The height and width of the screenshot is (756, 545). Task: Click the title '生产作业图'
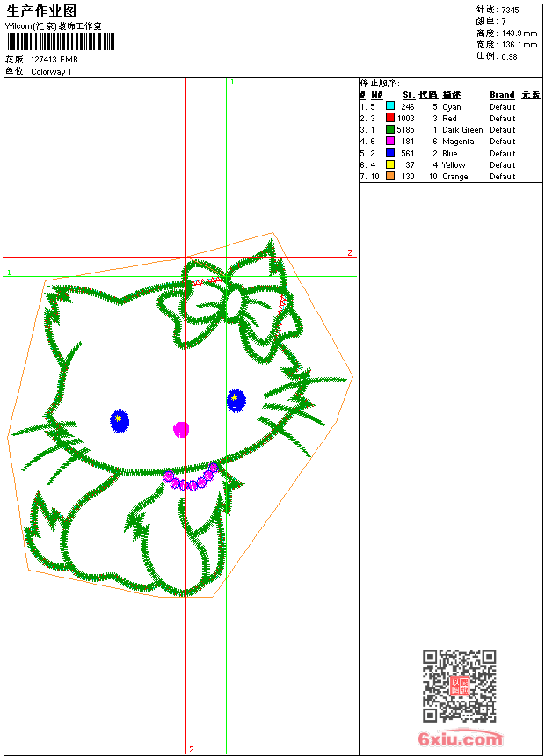point(41,11)
